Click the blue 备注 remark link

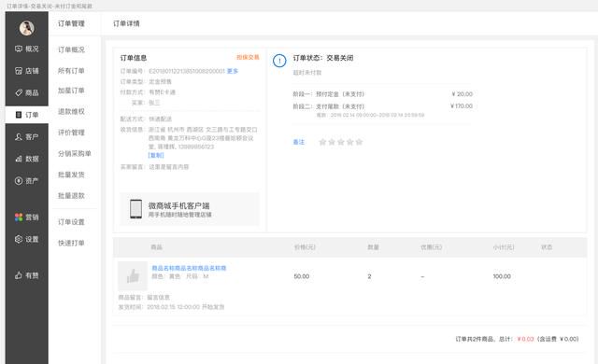pyautogui.click(x=299, y=142)
